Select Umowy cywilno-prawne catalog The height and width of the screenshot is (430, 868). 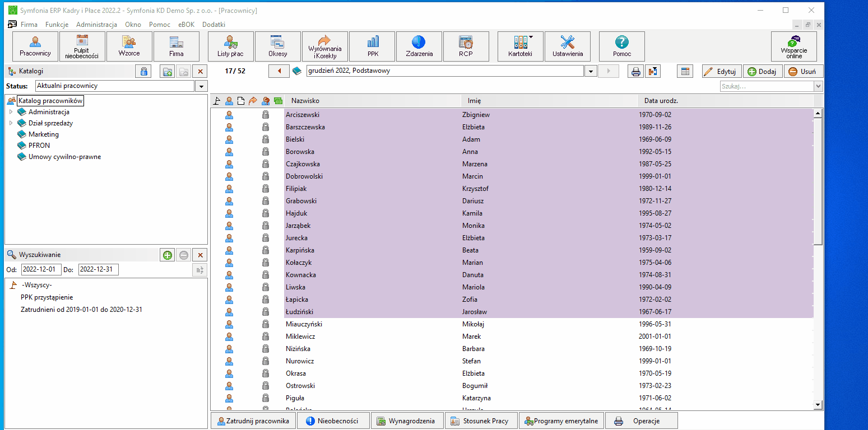click(65, 157)
